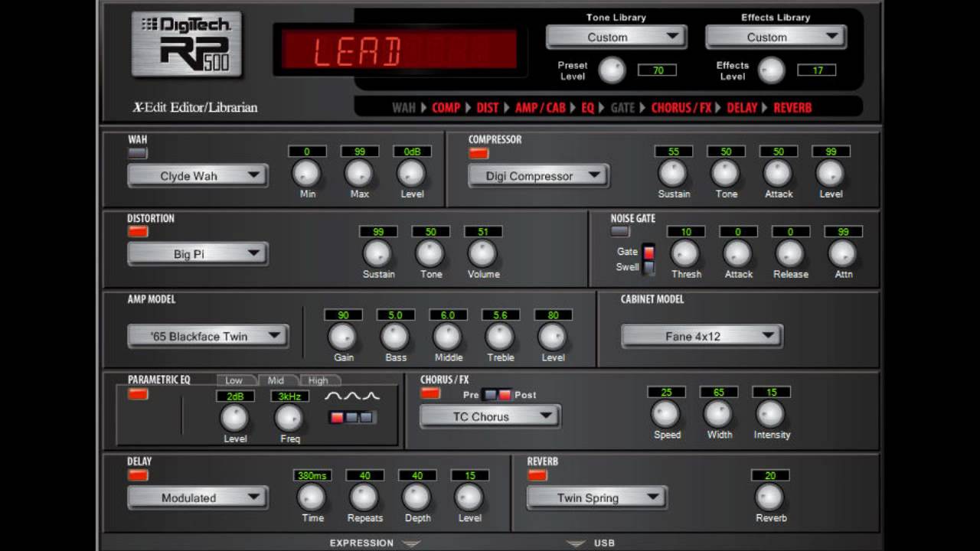Image resolution: width=980 pixels, height=551 pixels.
Task: Select the Gate mode switch
Action: [x=648, y=252]
